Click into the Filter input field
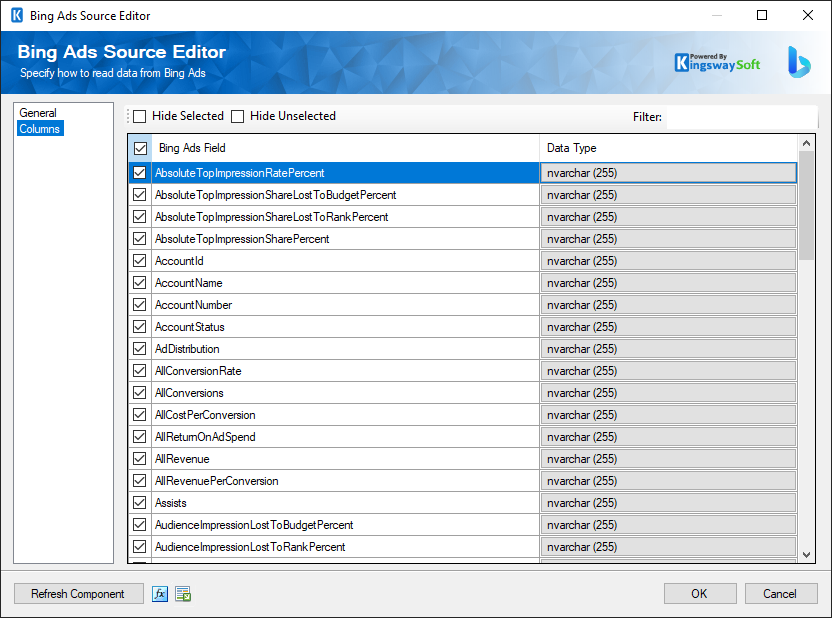Viewport: 832px width, 618px height. [742, 117]
